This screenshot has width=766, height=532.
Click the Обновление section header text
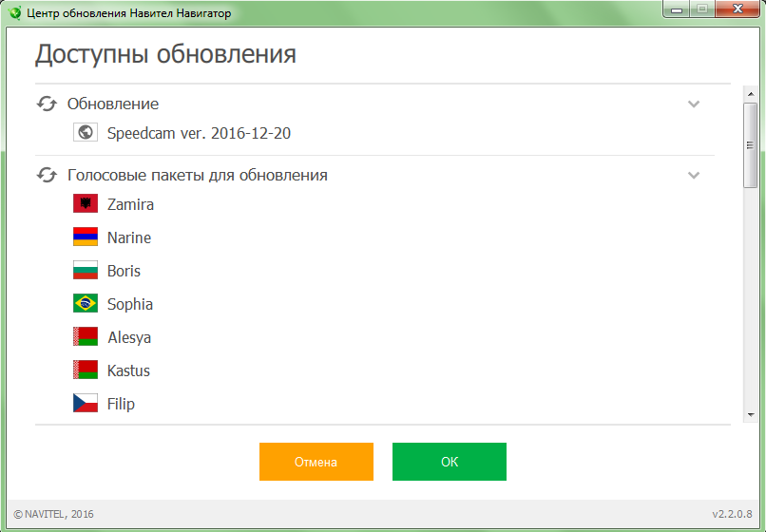[113, 104]
